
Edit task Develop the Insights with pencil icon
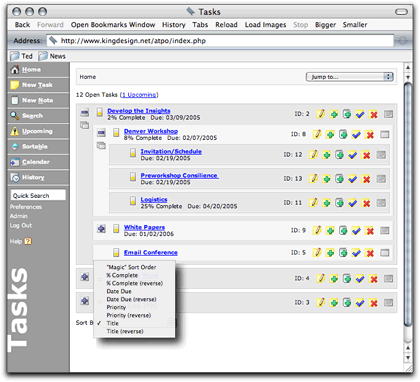click(x=321, y=114)
